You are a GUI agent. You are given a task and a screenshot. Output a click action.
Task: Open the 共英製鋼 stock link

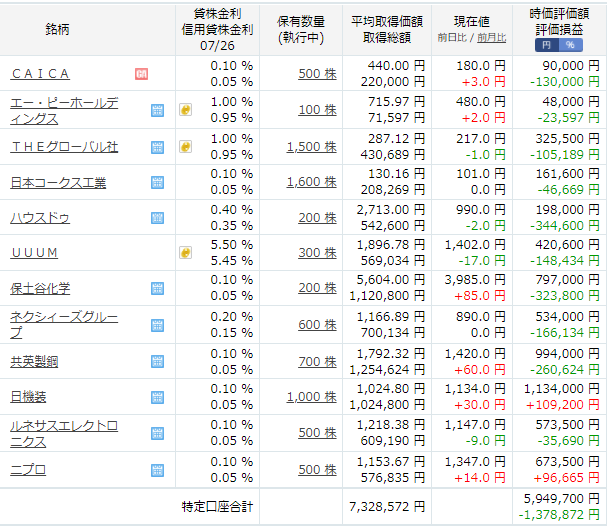tap(34, 362)
